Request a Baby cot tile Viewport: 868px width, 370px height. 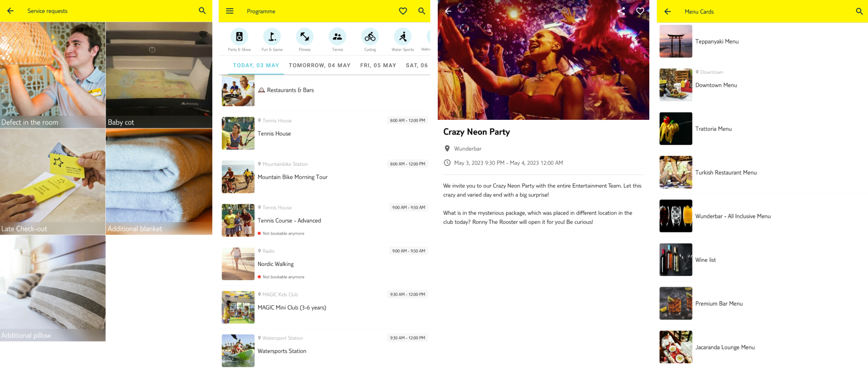click(159, 75)
